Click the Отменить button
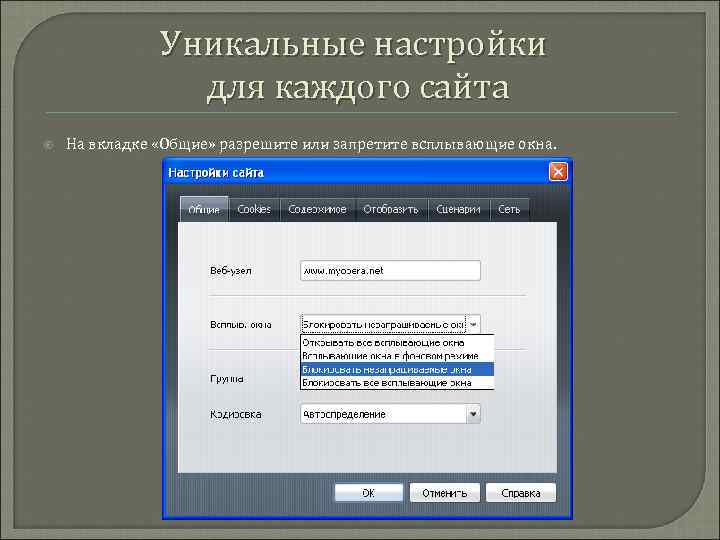Screen dimensions: 720x540 (444, 493)
